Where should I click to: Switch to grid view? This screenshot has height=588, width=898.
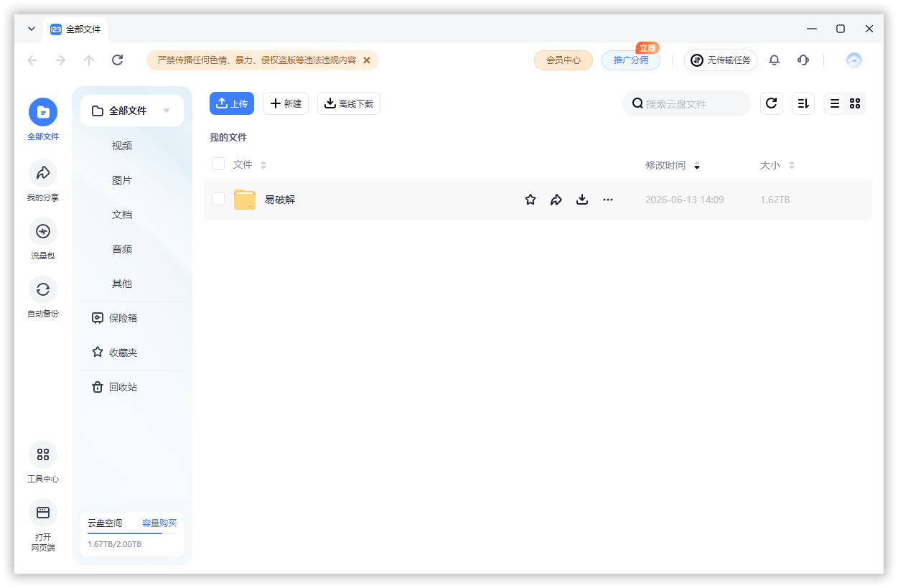[x=855, y=103]
